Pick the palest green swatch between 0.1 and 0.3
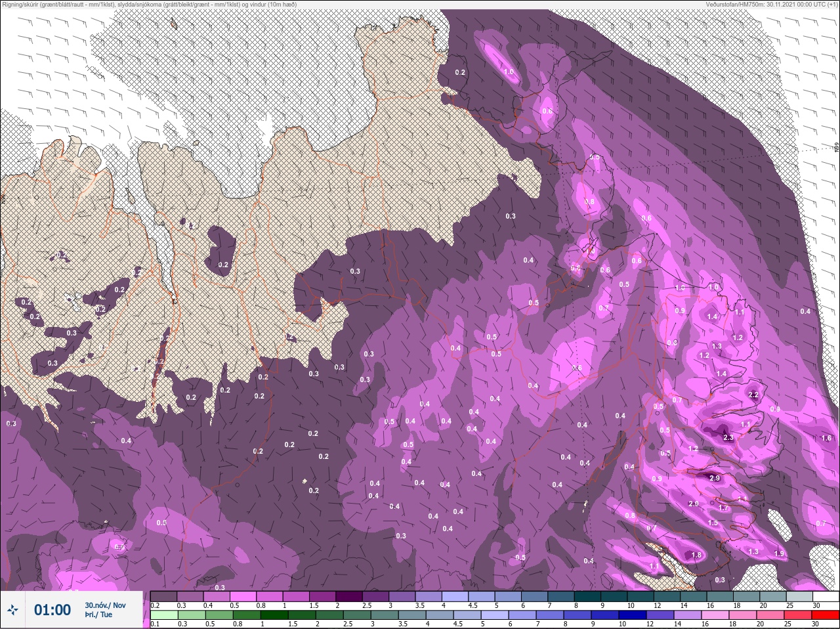Image resolution: width=840 pixels, height=629 pixels. 164,615
